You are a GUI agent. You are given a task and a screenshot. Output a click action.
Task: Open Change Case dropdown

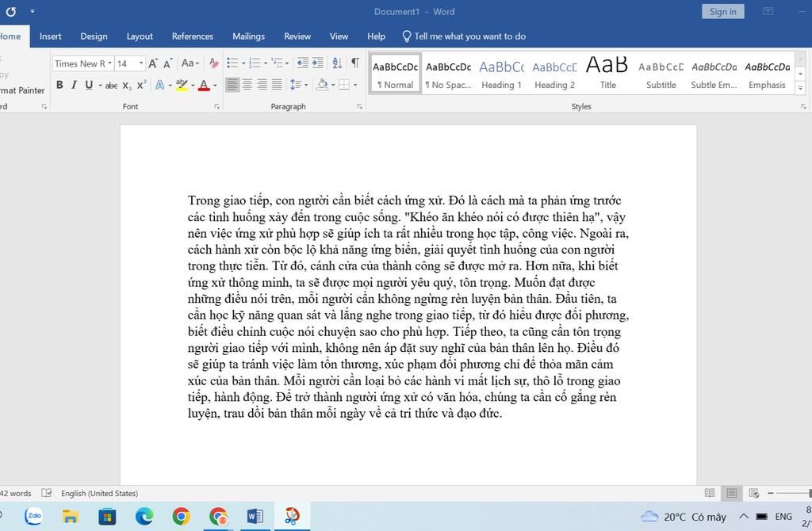(190, 63)
